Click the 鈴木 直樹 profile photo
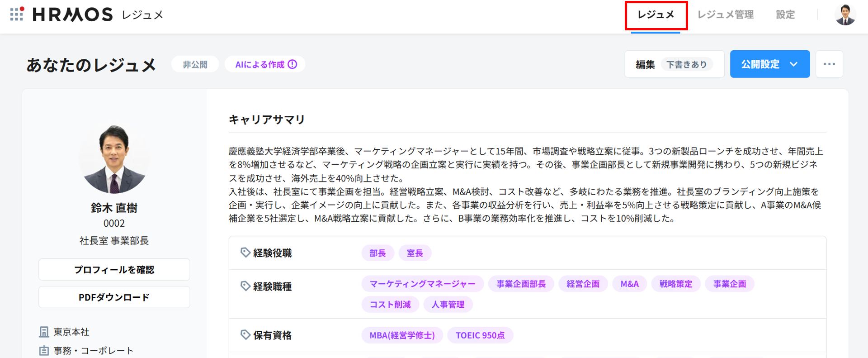868x358 pixels. pyautogui.click(x=114, y=159)
